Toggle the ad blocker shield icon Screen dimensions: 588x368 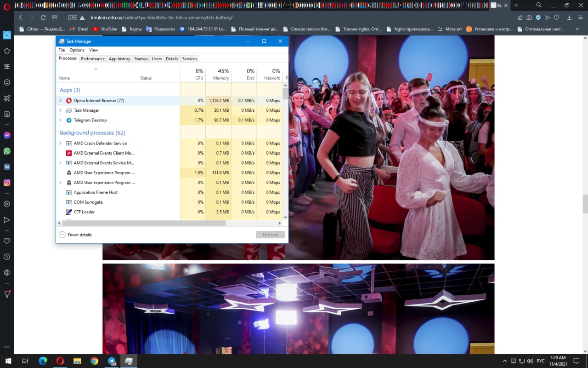(538, 17)
